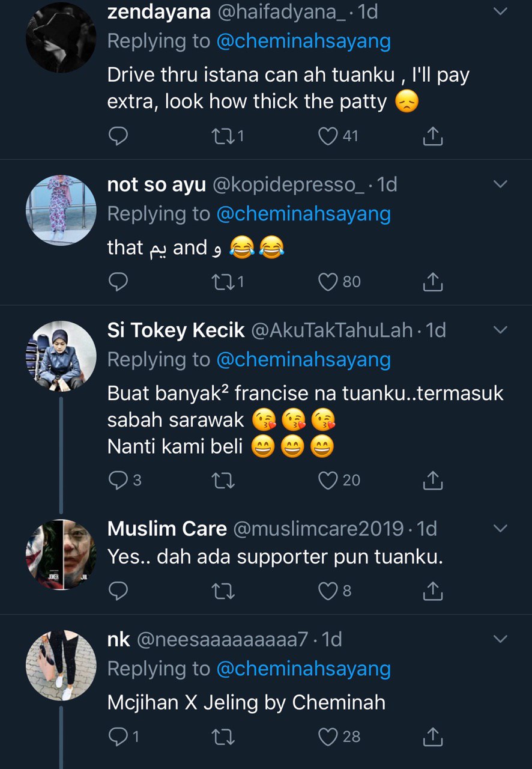Reply to zendayana's tweet
This screenshot has height=769, width=532.
[x=118, y=137]
